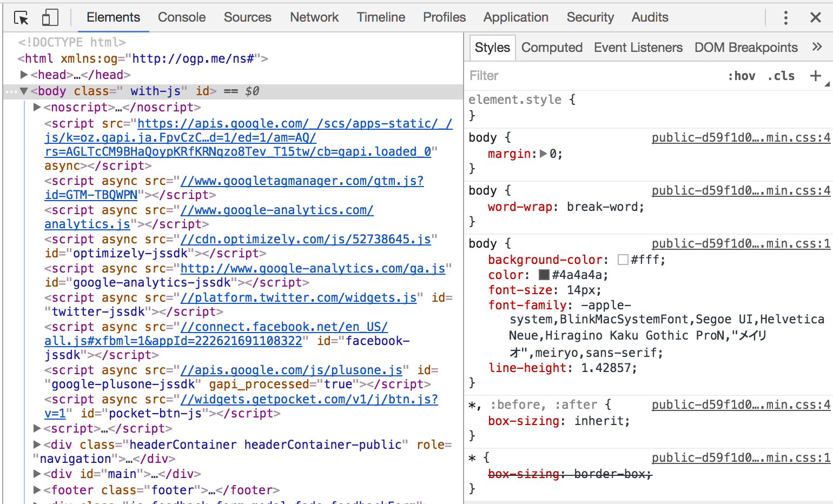Click the white #fff background-color swatch
Screen dimensions: 833x504
tap(622, 259)
